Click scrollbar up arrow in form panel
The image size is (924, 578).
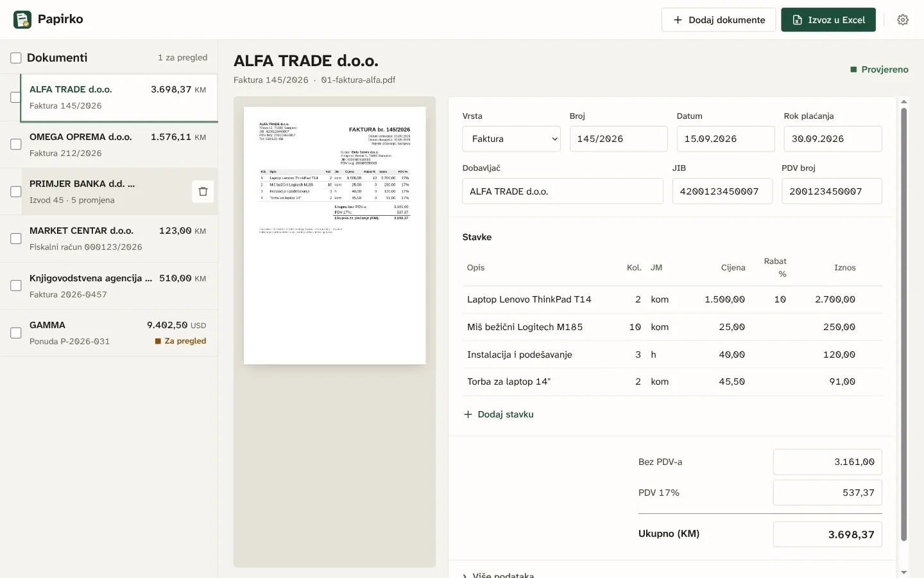[x=904, y=101]
